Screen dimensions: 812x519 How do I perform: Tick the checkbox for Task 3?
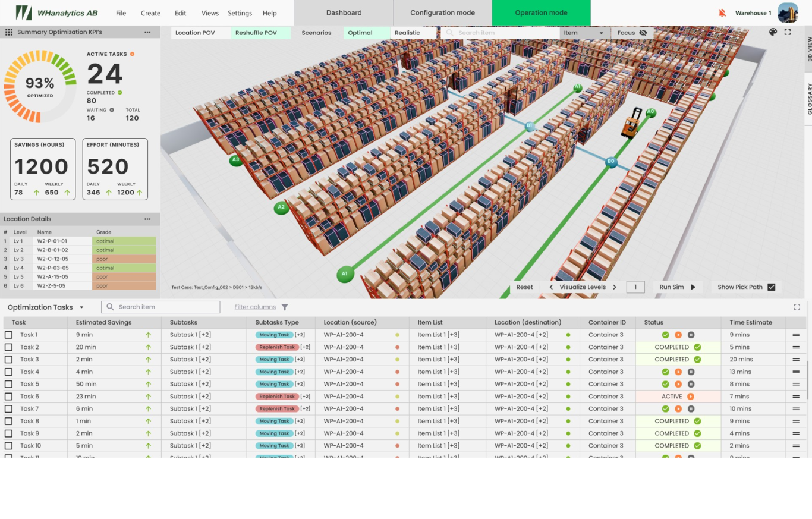(8, 360)
